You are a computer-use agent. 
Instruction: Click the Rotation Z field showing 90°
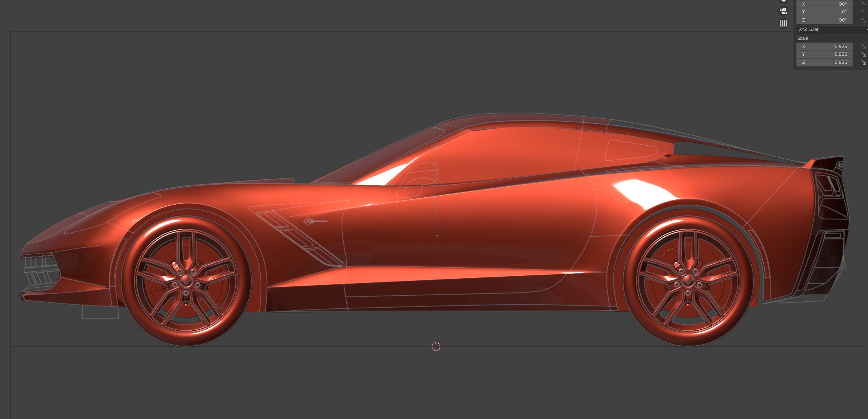pos(824,20)
